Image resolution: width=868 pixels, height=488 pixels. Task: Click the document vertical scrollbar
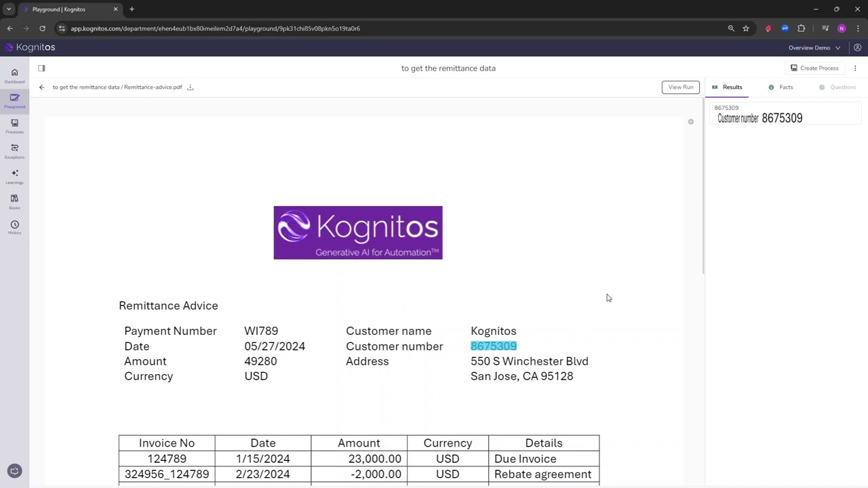point(703,186)
